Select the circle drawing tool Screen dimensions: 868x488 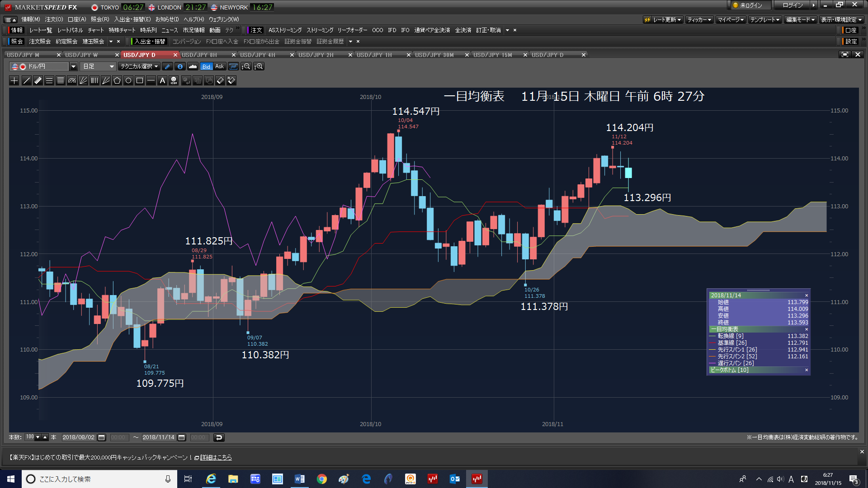(x=128, y=81)
